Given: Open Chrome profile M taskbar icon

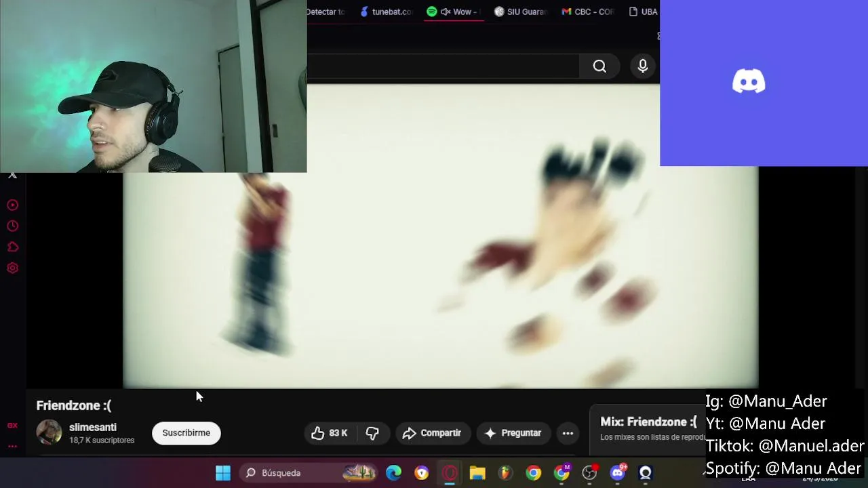Looking at the screenshot, I should pyautogui.click(x=561, y=473).
